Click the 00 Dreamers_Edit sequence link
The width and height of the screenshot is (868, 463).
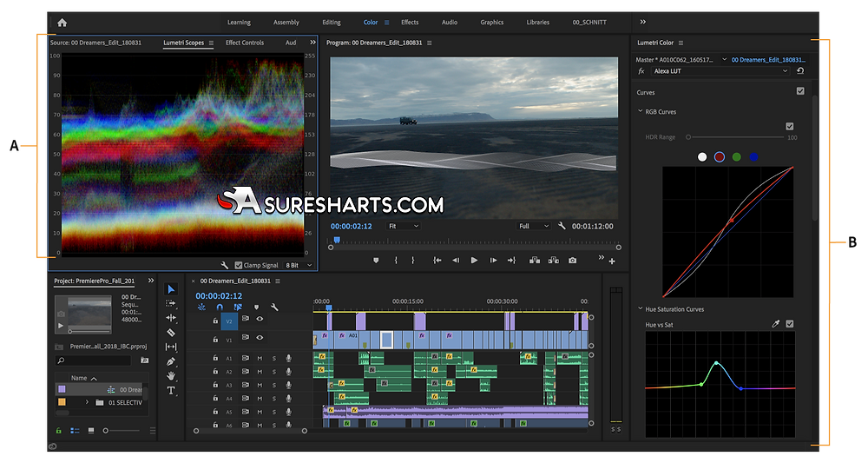point(768,60)
